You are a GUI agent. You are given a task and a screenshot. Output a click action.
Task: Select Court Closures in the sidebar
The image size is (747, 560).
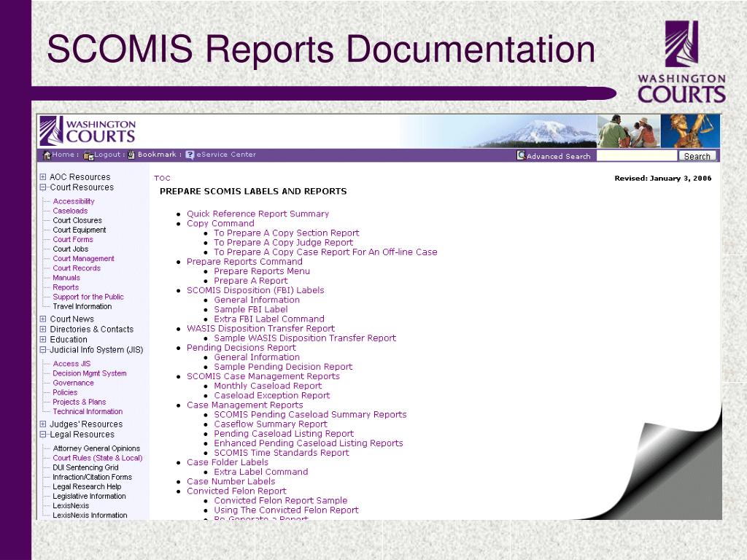[77, 220]
